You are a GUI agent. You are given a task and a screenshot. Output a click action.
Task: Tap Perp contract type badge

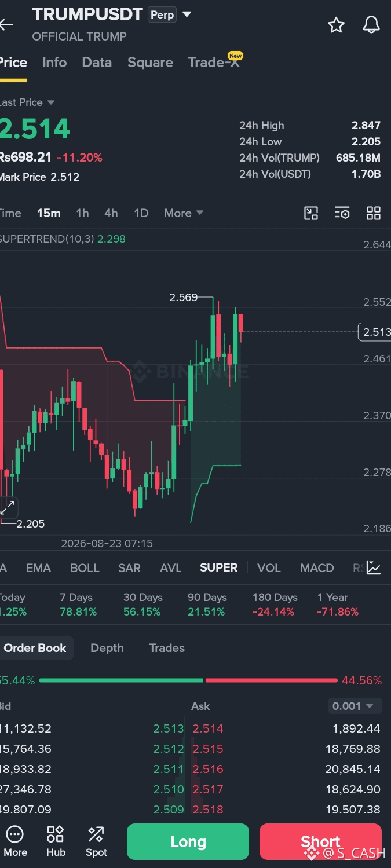pos(162,14)
